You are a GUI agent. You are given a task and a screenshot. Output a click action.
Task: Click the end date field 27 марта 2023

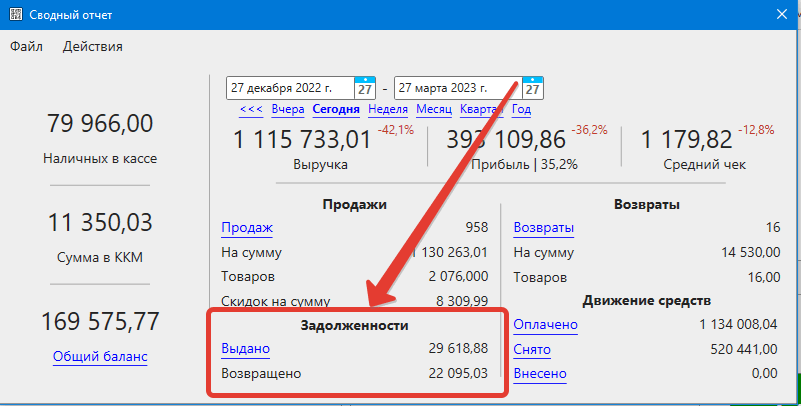[x=458, y=88]
